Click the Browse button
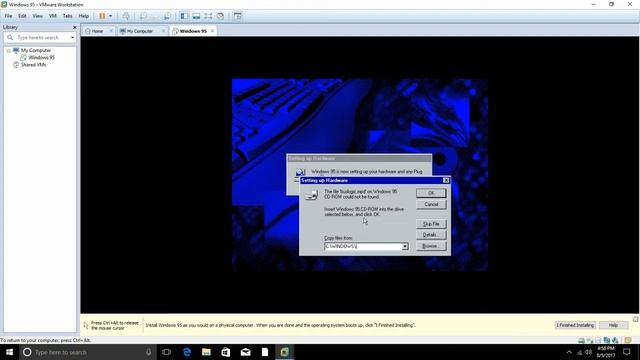This screenshot has width=640, height=360. tap(431, 246)
